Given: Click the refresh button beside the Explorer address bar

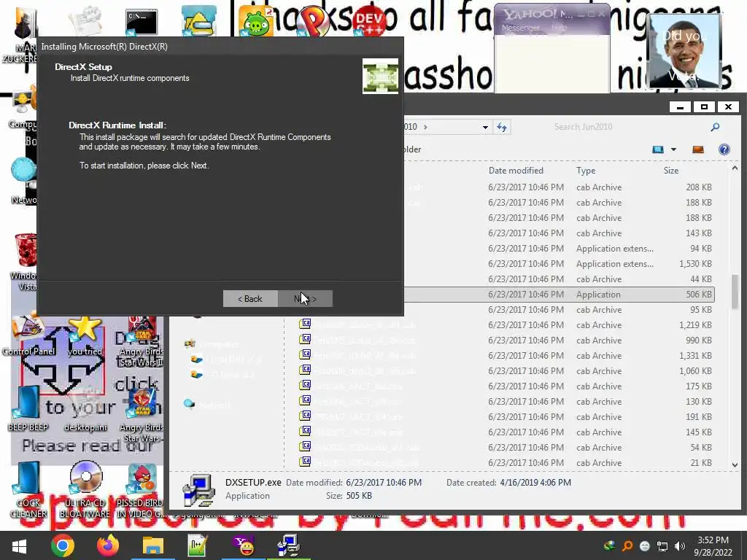Looking at the screenshot, I should (x=502, y=127).
